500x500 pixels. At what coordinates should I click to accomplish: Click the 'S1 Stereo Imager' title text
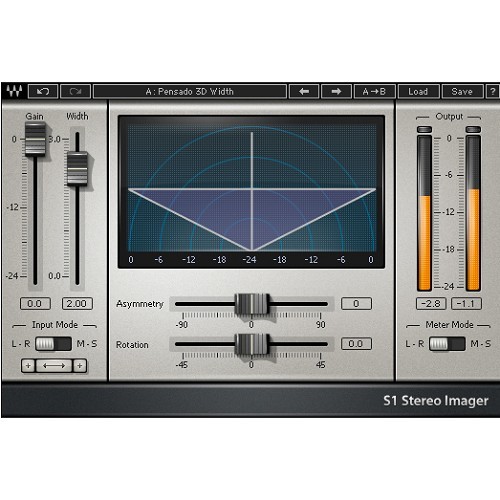click(436, 401)
